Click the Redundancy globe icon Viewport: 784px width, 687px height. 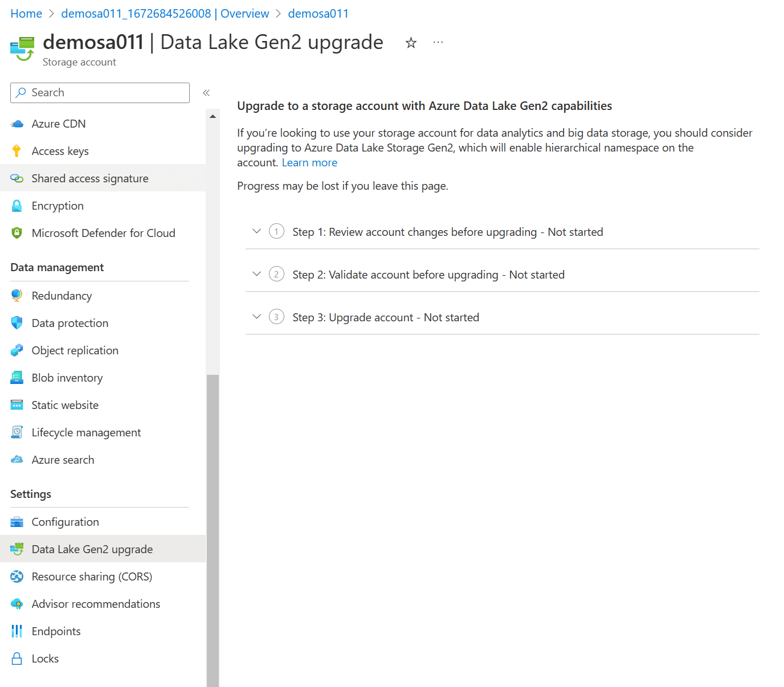click(x=17, y=296)
